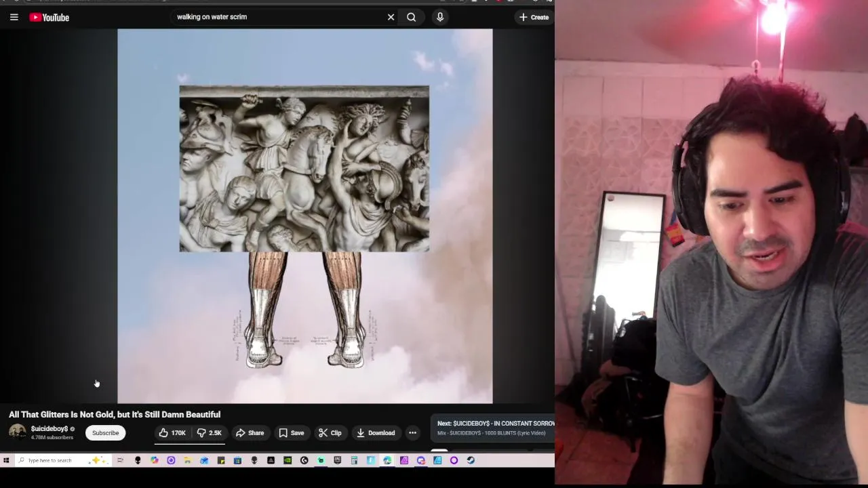Save the video to a playlist

click(292, 432)
